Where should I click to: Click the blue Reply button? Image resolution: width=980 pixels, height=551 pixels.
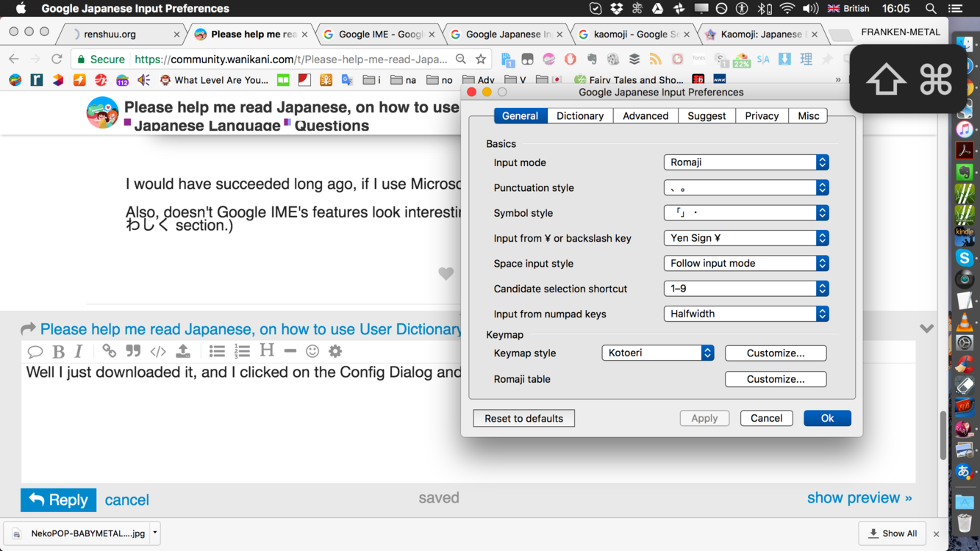58,500
